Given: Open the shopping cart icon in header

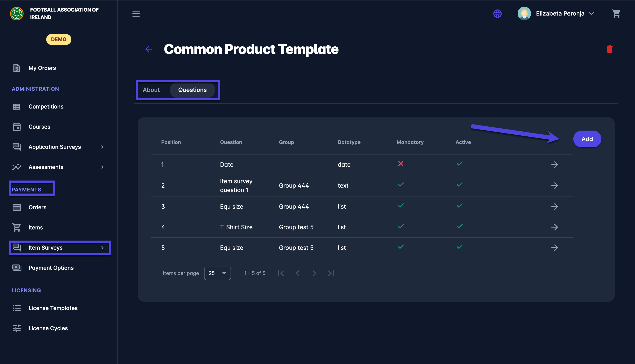Looking at the screenshot, I should pos(616,13).
